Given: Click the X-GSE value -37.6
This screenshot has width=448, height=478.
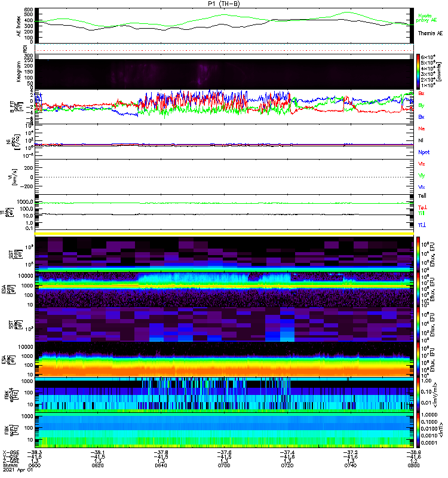Looking at the screenshot, I should 224,452.
